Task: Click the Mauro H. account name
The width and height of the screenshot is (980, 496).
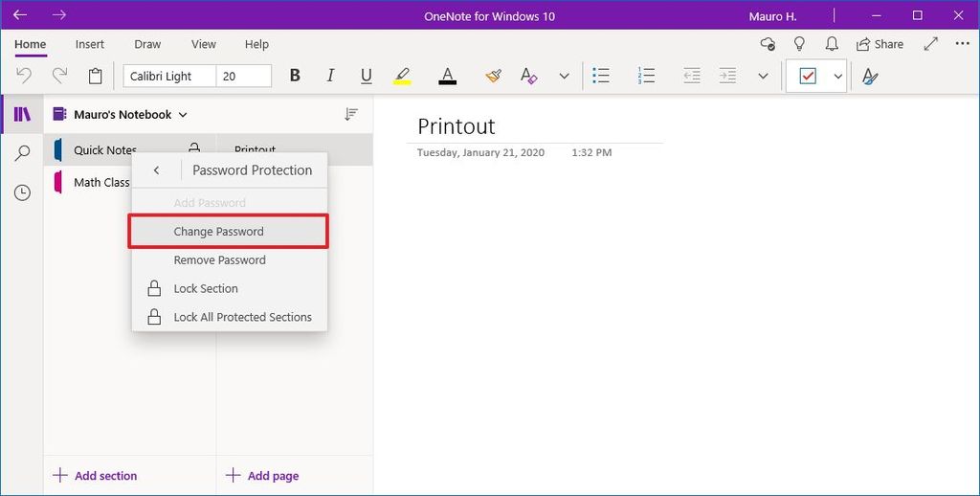Action: [772, 16]
